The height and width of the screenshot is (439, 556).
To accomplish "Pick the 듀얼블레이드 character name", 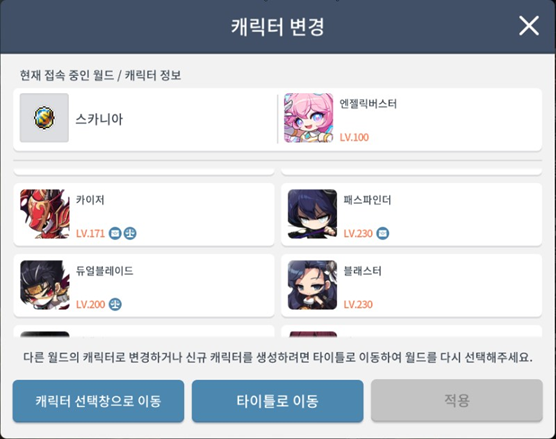I will 105,271.
